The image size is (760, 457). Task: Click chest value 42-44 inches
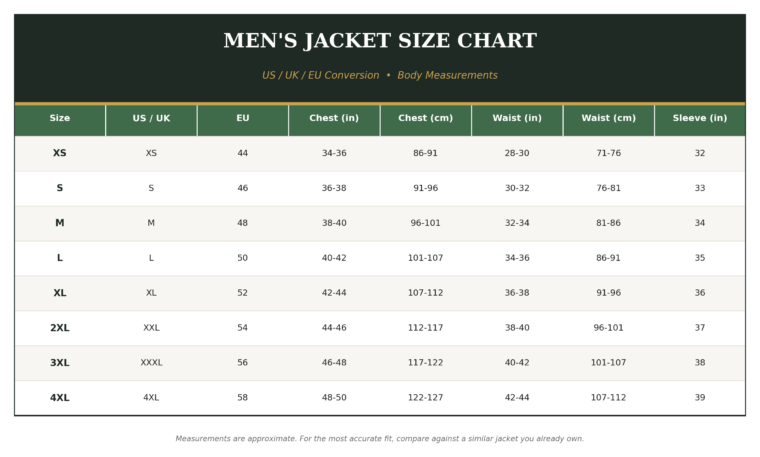coord(334,293)
